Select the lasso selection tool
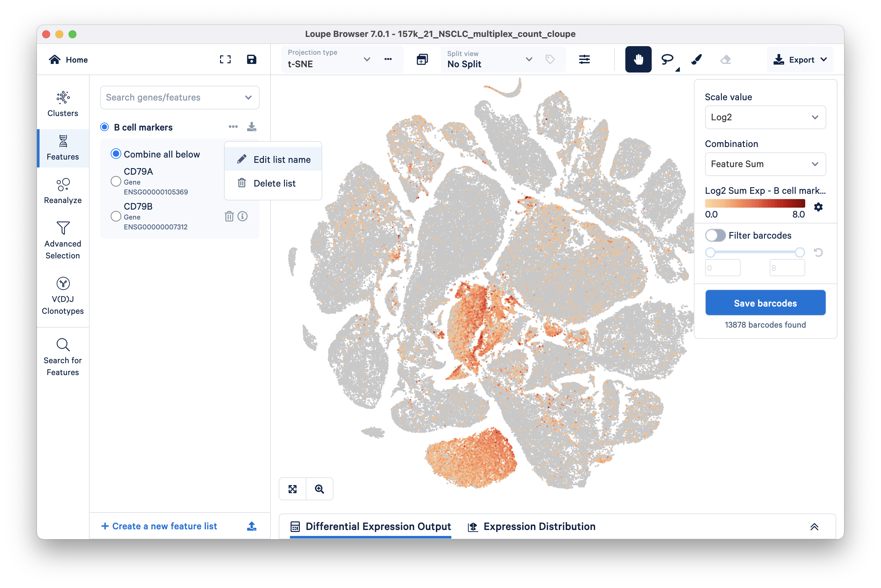Viewport: 881px width, 588px height. (668, 59)
